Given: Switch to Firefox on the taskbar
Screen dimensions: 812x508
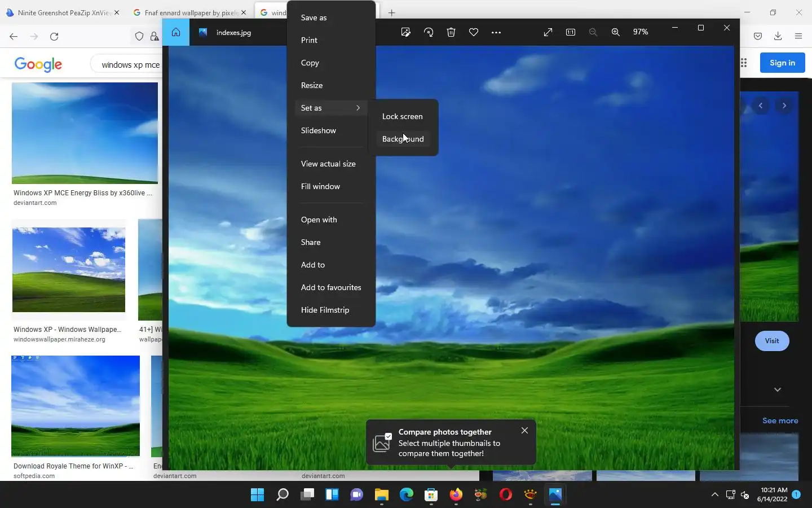Looking at the screenshot, I should (456, 495).
